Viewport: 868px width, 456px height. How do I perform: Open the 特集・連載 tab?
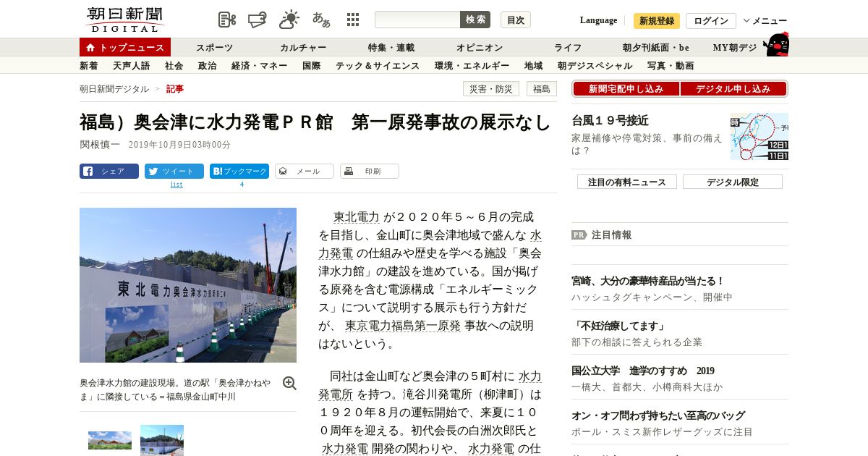(x=391, y=48)
